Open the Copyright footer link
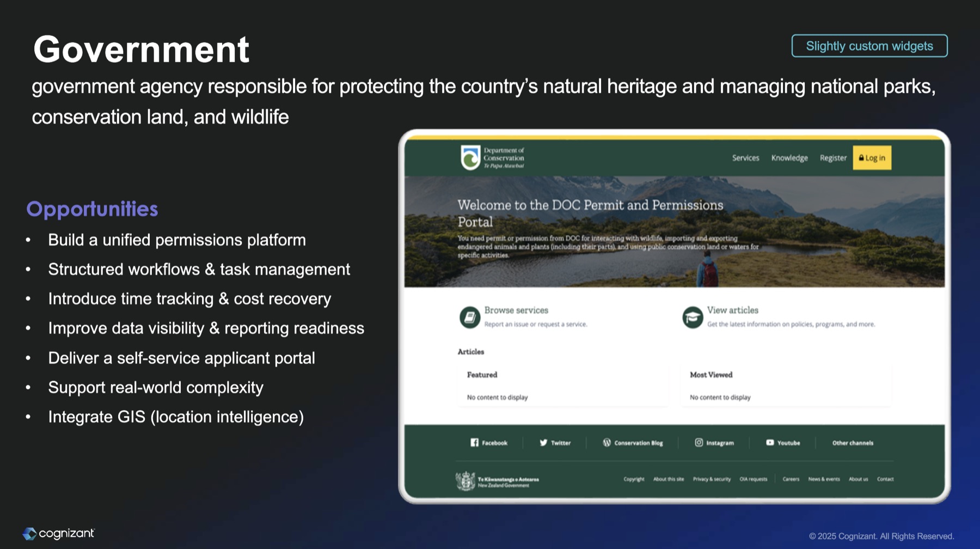The height and width of the screenshot is (549, 980). (x=634, y=479)
